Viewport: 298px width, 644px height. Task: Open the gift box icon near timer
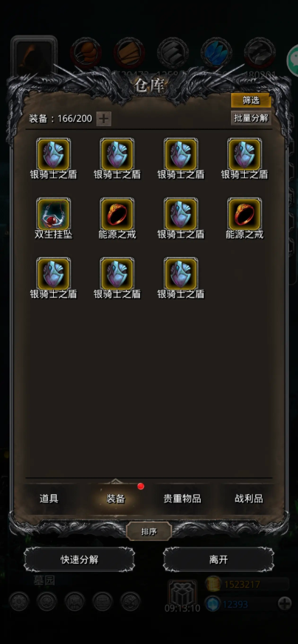pos(183,592)
